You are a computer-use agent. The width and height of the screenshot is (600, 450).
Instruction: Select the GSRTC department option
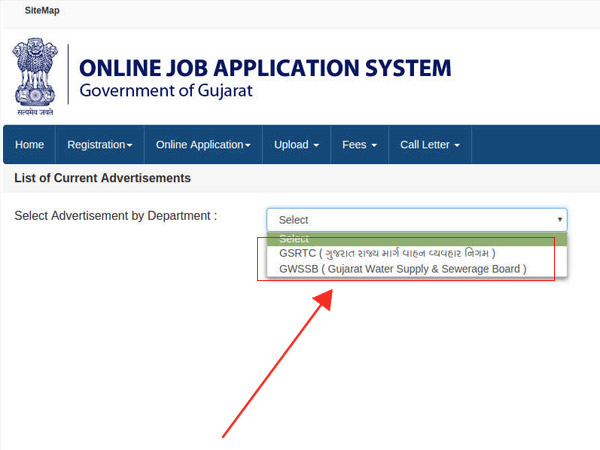[417, 253]
